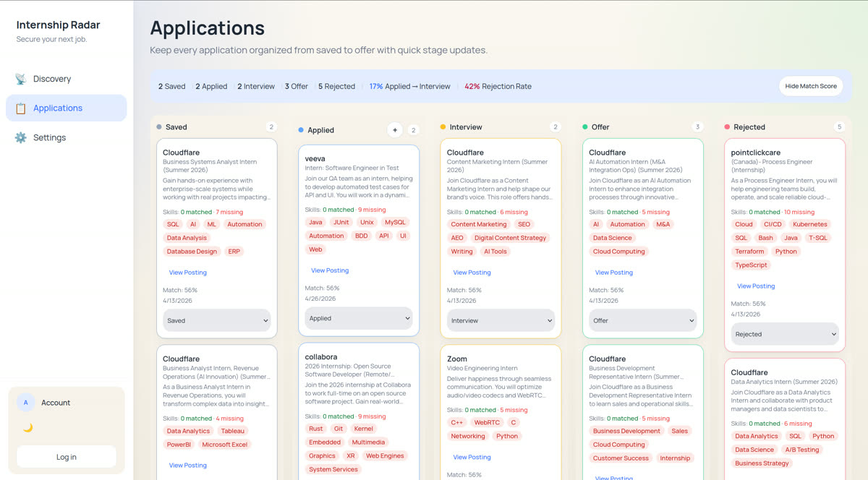This screenshot has height=480, width=868.
Task: Click the Saved column count badge
Action: point(271,127)
